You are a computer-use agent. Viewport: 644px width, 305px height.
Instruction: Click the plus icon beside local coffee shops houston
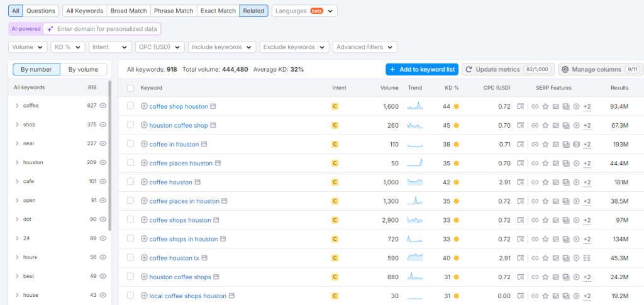click(x=144, y=296)
